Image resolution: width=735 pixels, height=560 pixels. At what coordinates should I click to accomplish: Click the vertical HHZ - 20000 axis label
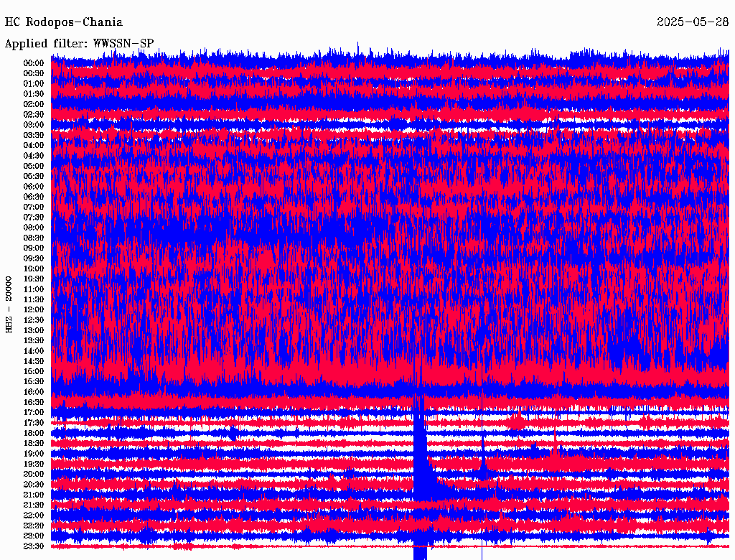click(x=9, y=303)
